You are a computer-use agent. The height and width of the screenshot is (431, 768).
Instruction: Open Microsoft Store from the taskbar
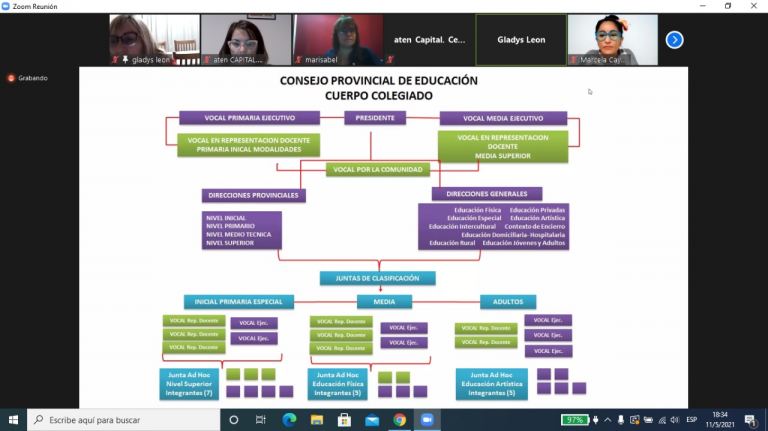[344, 420]
